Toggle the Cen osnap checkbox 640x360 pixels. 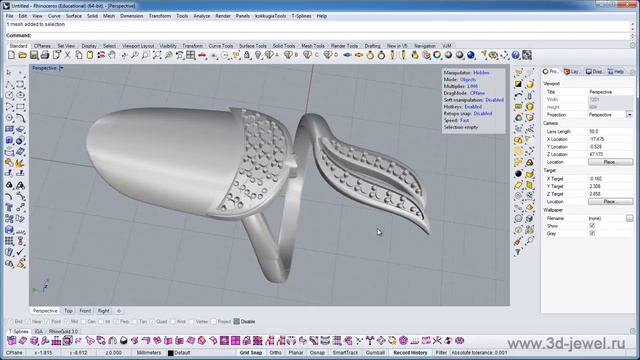83,322
